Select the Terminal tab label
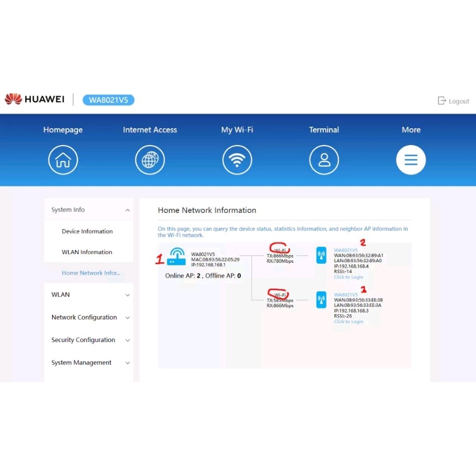The image size is (476, 476). click(x=324, y=130)
